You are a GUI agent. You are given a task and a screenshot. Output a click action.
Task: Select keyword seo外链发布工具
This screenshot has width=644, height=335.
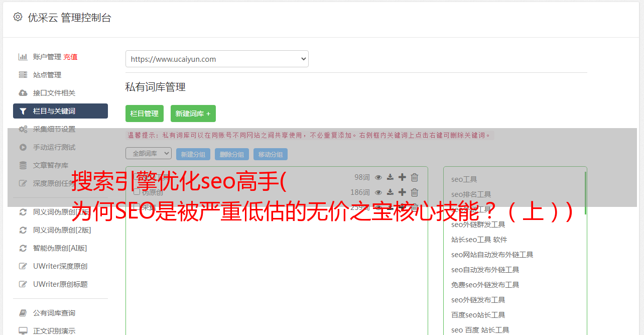click(478, 300)
